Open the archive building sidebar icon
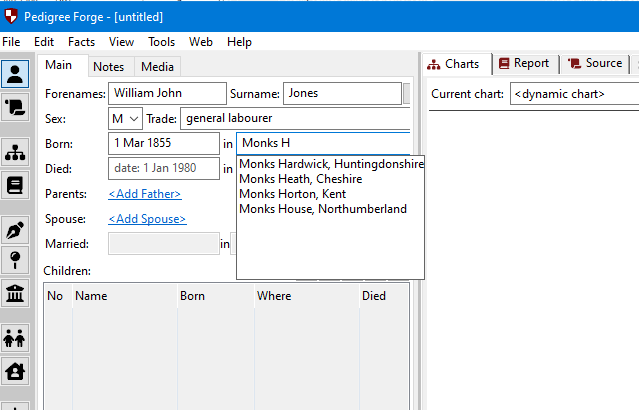Screen dimensions: 639x410 16,292
